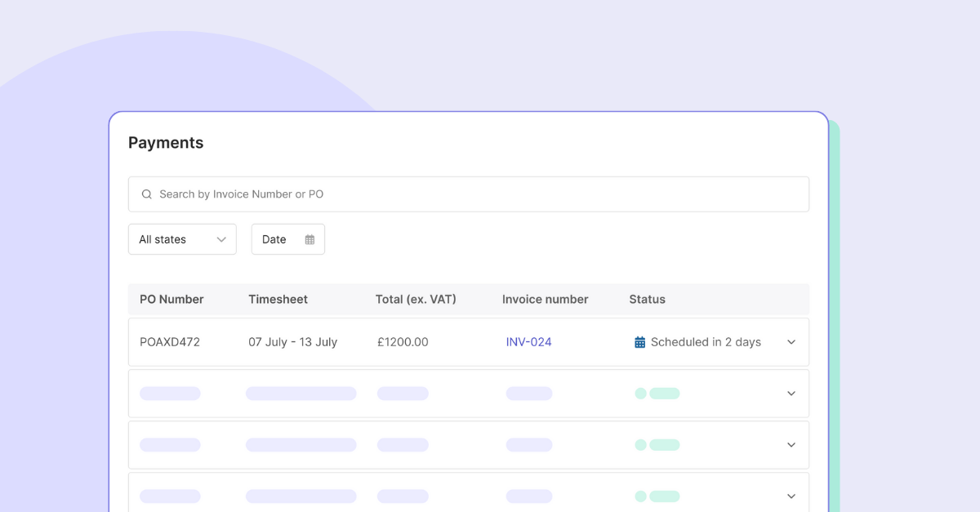
Task: Select PO number POAXD472
Action: coord(170,342)
